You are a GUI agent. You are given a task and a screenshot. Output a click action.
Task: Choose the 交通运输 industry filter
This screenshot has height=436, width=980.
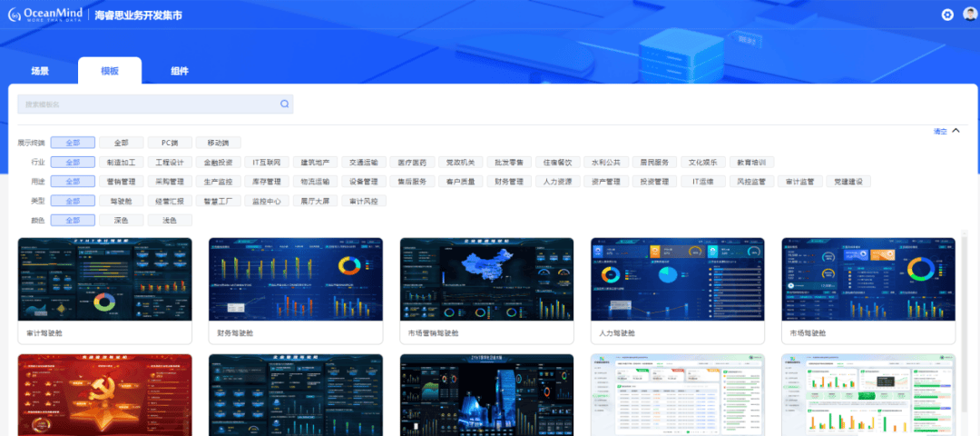point(364,162)
